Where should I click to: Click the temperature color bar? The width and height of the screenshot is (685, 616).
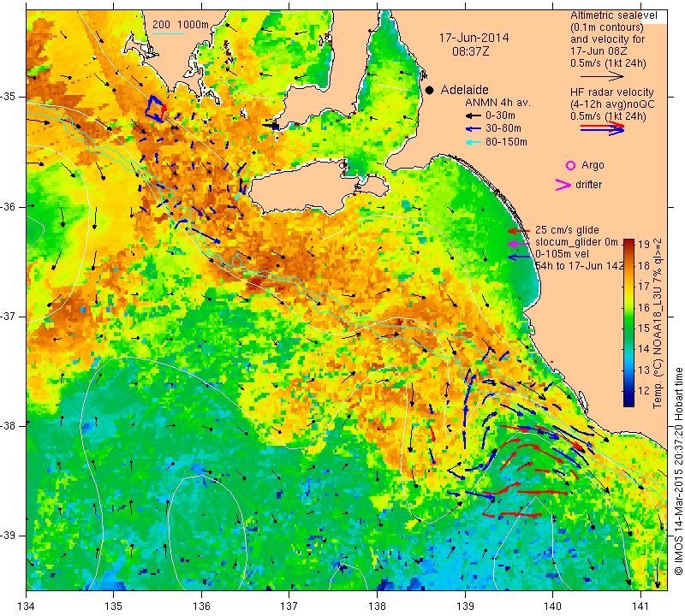click(628, 323)
